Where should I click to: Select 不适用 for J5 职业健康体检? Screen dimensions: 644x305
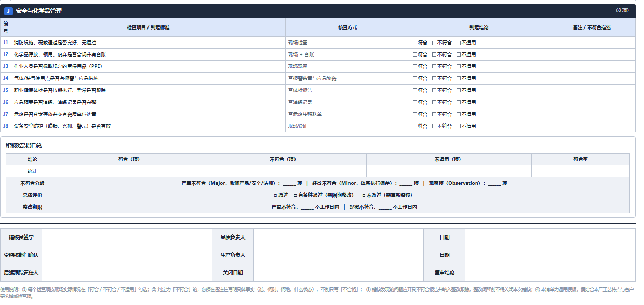tap(459, 90)
